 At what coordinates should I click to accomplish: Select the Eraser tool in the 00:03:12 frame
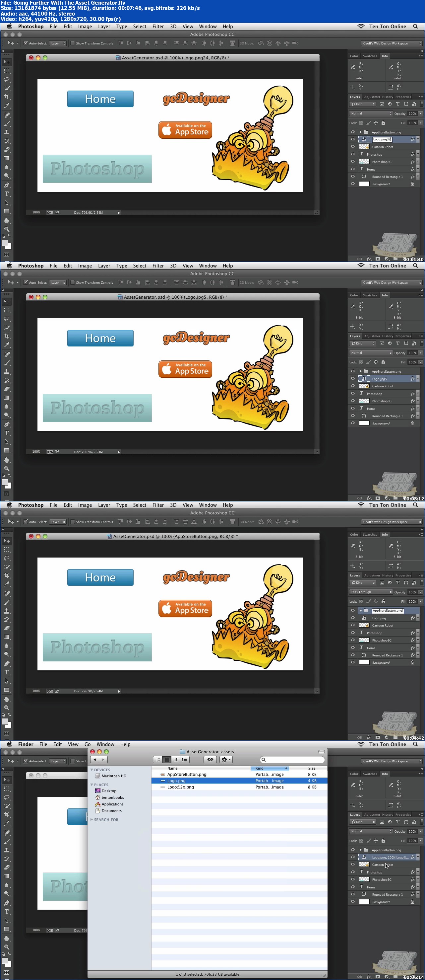[x=6, y=389]
